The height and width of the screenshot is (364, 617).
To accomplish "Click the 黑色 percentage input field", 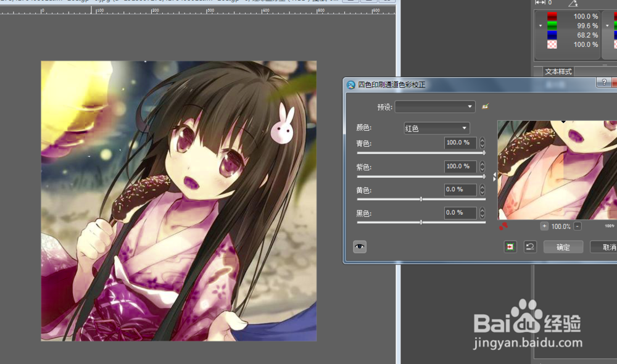I will click(460, 212).
